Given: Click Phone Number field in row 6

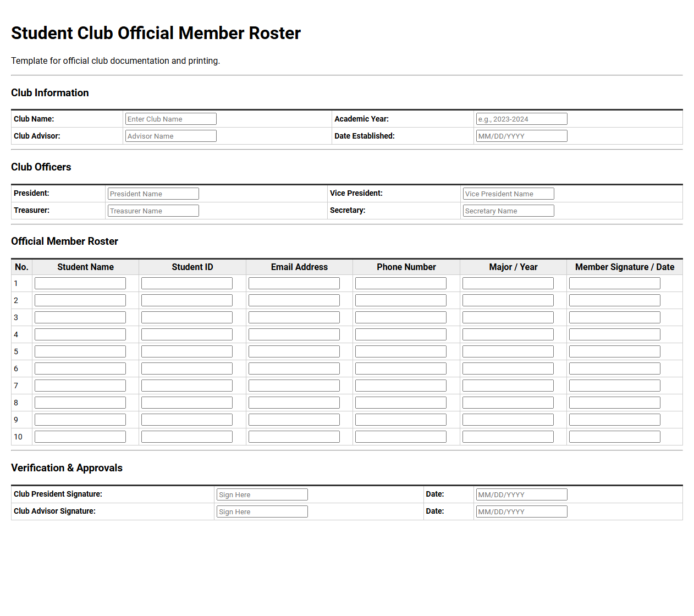Looking at the screenshot, I should coord(401,369).
